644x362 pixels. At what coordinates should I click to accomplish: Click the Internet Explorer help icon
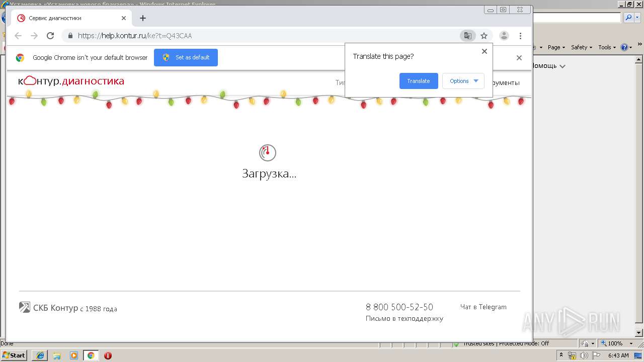pos(624,47)
